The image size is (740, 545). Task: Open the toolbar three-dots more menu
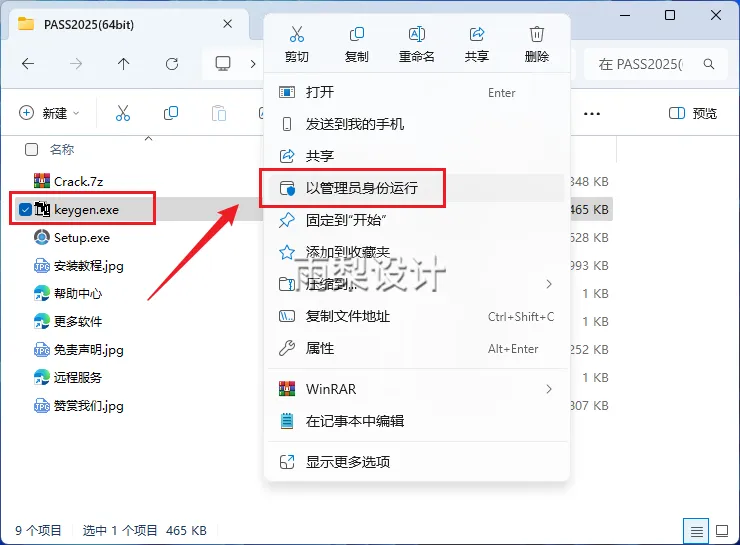(592, 114)
